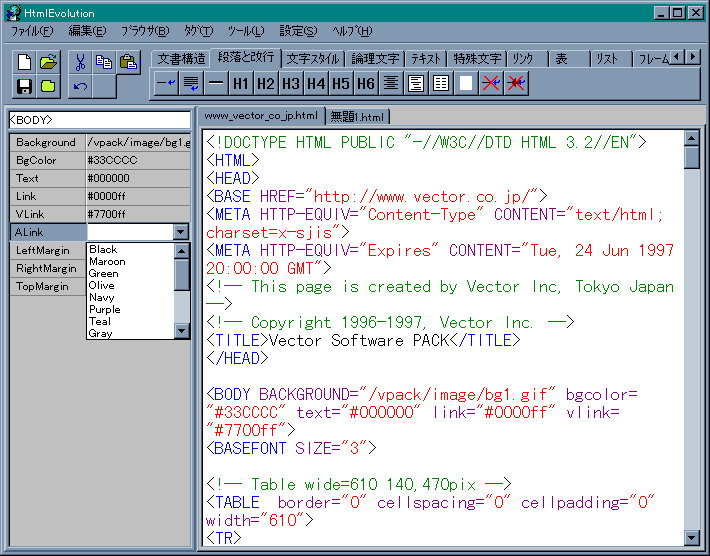
Task: Select the 無題1.html document tab
Action: [x=357, y=117]
